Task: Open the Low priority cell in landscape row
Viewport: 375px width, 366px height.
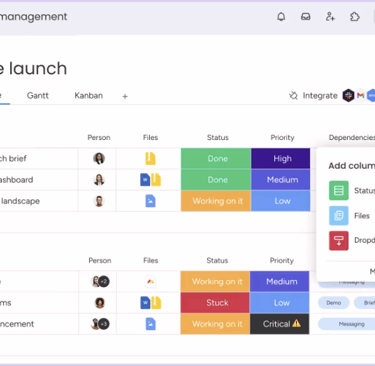Action: click(281, 201)
